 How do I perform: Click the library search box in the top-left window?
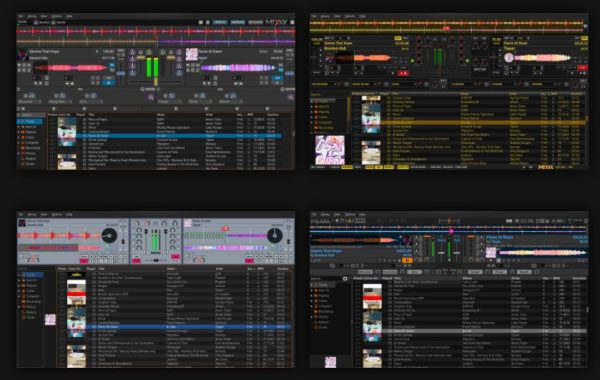(32, 114)
